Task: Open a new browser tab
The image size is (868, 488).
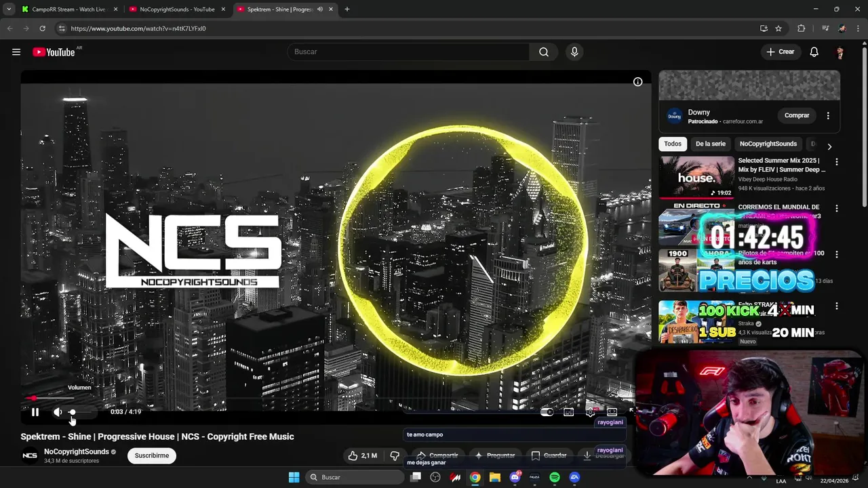Action: point(347,9)
